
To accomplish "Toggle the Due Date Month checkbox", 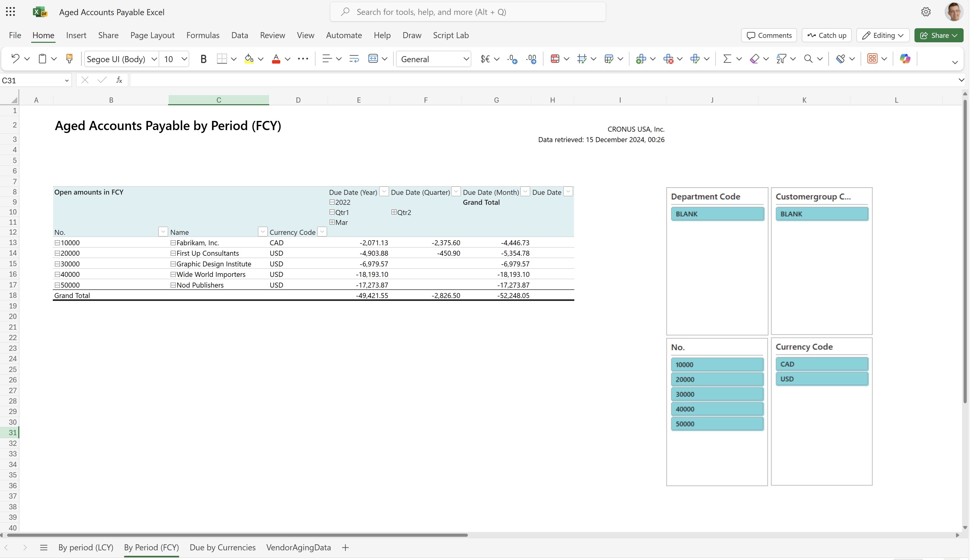I will [526, 192].
